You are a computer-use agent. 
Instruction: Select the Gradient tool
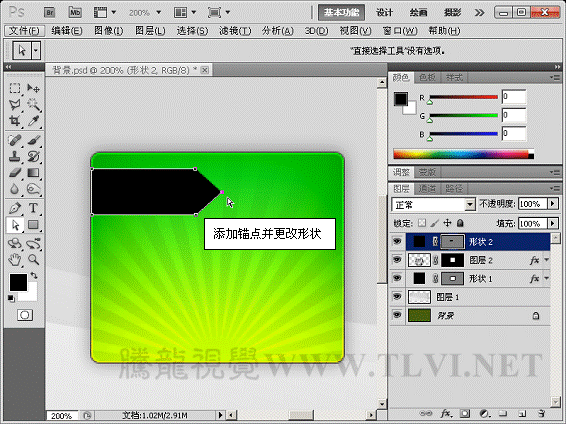[33, 173]
